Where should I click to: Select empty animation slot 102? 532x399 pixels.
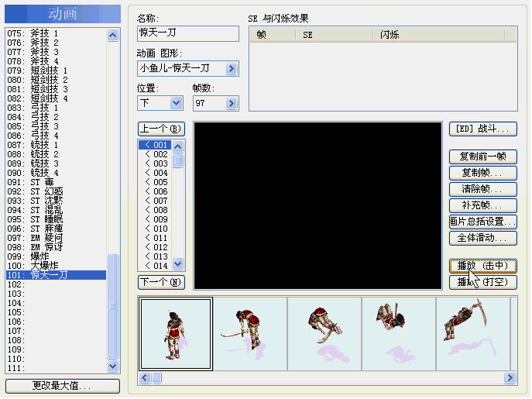56,284
